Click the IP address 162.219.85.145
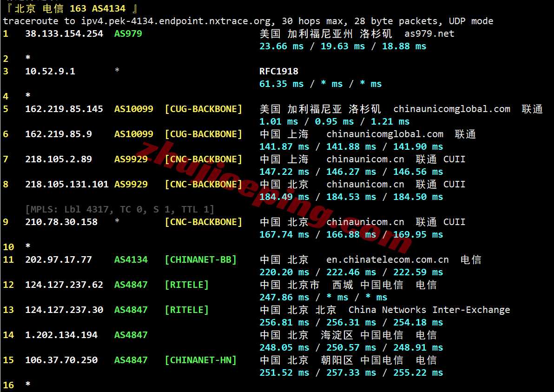554x392 pixels. [x=64, y=109]
